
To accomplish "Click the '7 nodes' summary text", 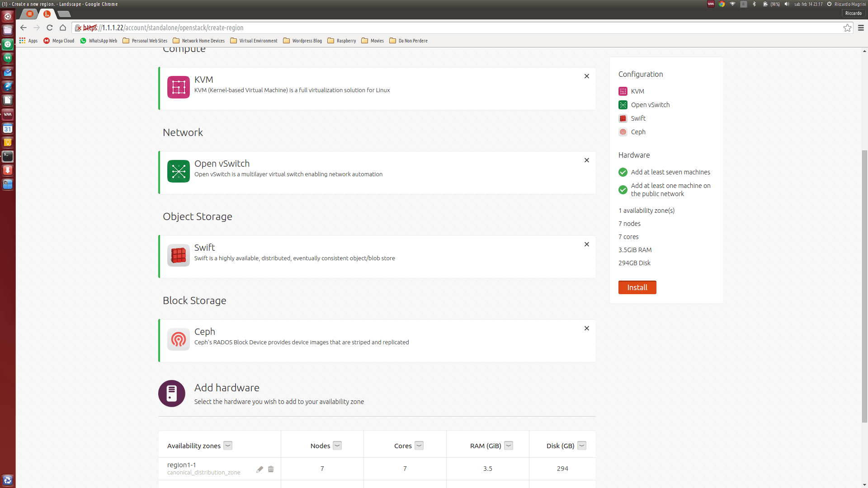I will [x=629, y=224].
